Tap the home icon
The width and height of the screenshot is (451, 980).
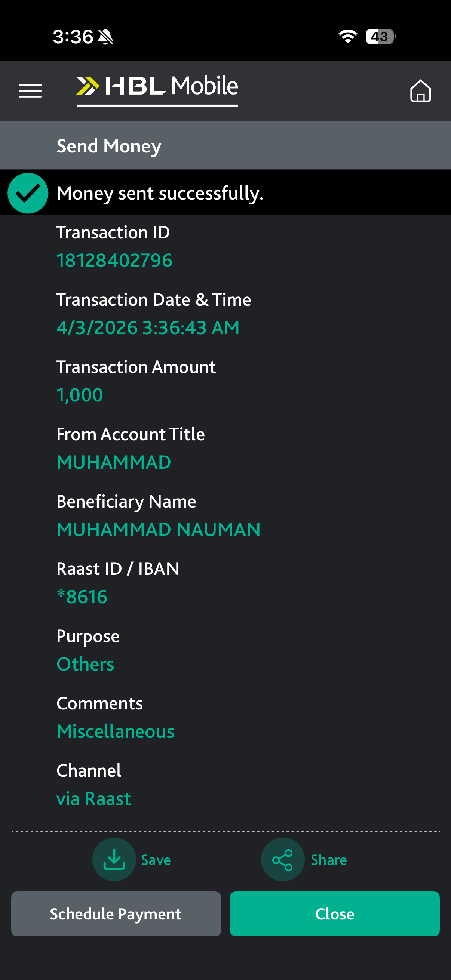420,91
